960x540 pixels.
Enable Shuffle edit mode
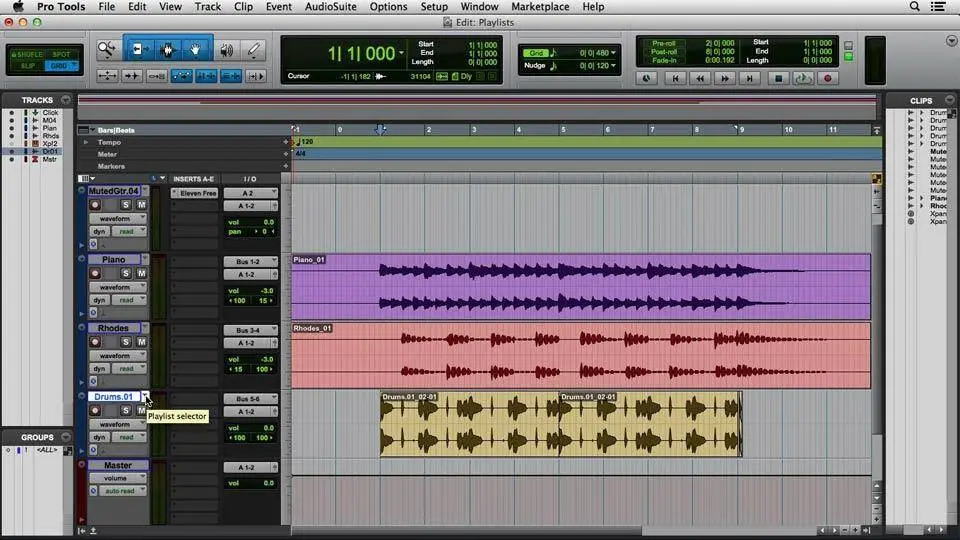(x=26, y=54)
